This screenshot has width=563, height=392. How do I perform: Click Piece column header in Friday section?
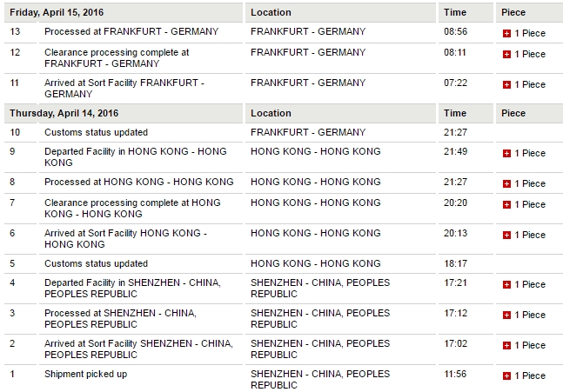513,13
